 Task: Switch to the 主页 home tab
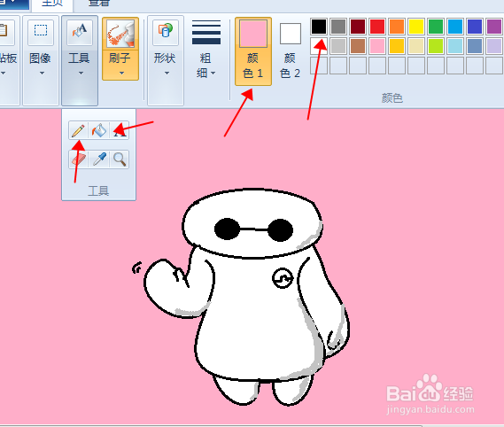52,4
